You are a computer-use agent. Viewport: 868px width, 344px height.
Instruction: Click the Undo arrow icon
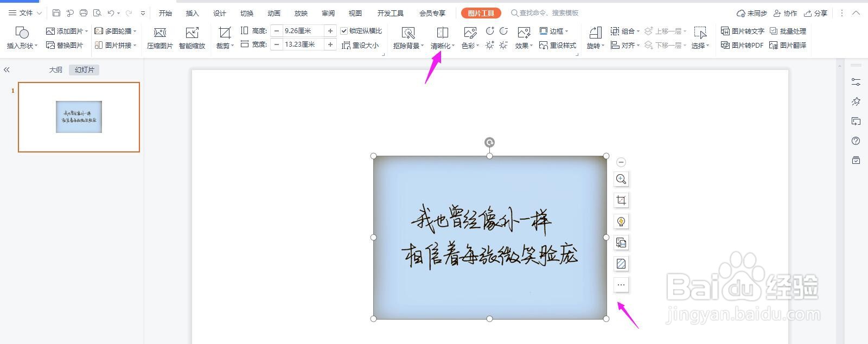coord(111,12)
